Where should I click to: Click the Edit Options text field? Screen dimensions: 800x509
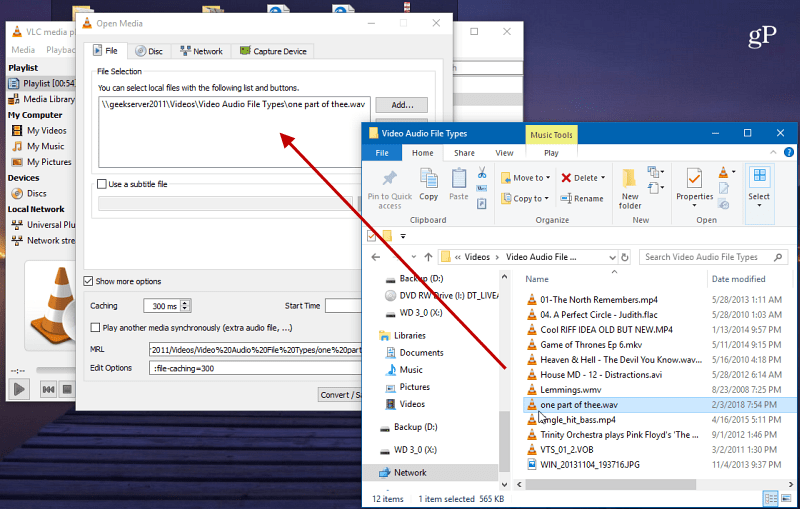coord(255,368)
